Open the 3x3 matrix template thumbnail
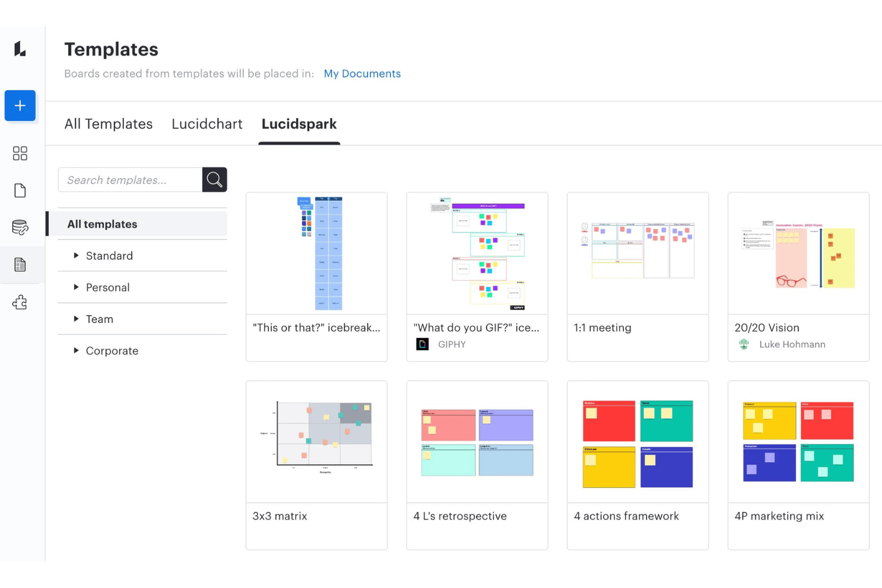Image resolution: width=882 pixels, height=588 pixels. (316, 441)
